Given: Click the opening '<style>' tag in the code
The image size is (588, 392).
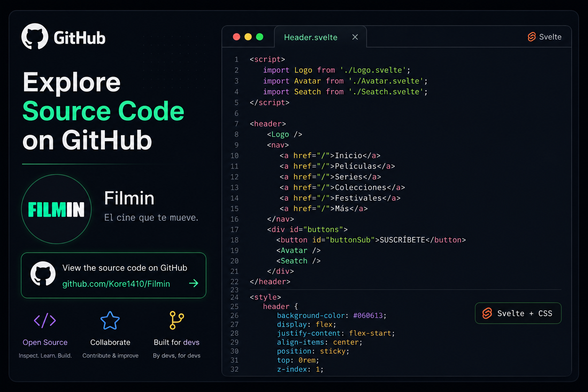Looking at the screenshot, I should tap(265, 297).
